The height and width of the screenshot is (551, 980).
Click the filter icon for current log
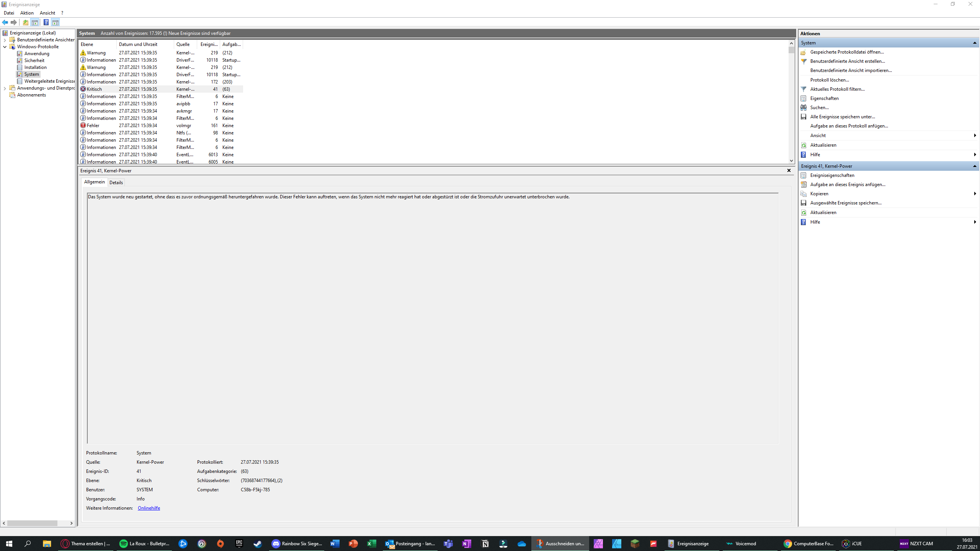[x=804, y=89]
